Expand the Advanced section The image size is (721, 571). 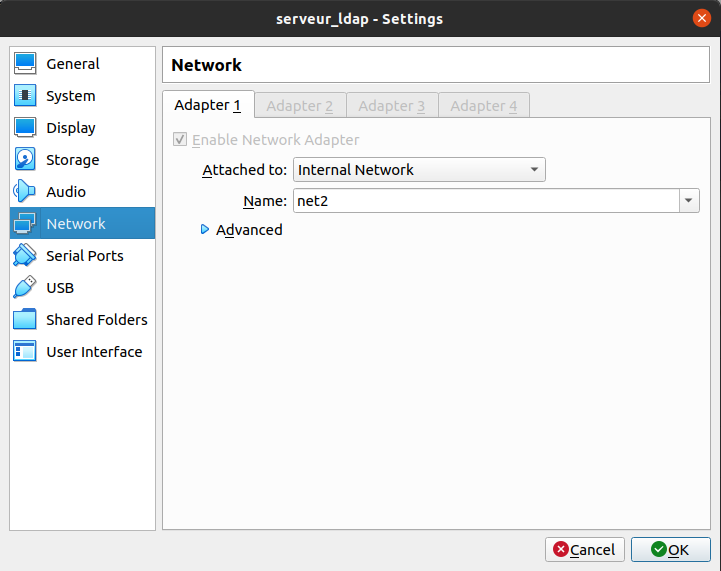pos(206,230)
